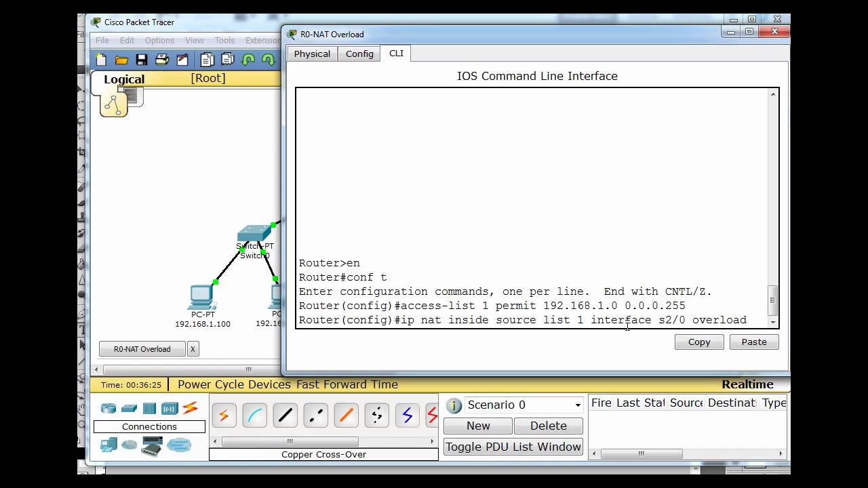Click the [Root] navigation label
The image size is (868, 488).
(x=208, y=78)
